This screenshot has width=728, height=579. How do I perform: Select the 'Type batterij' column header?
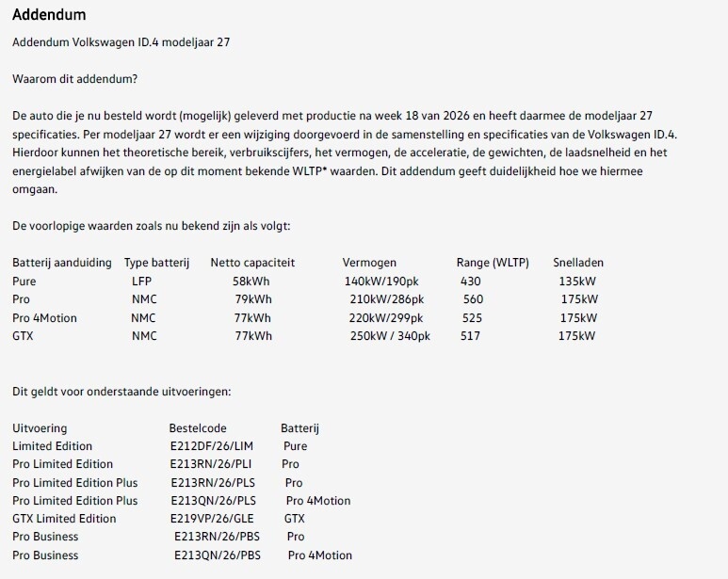point(157,263)
